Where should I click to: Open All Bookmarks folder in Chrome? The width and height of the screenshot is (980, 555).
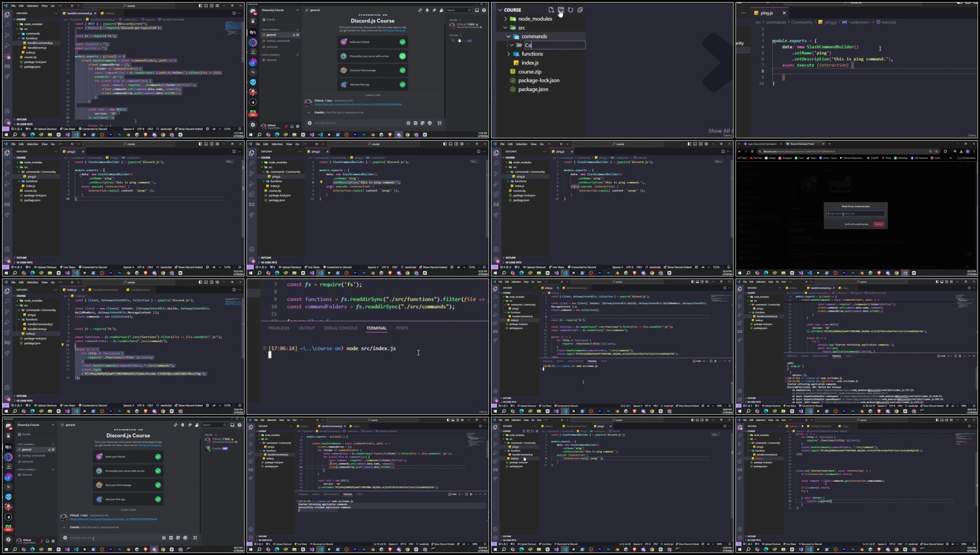click(x=967, y=158)
